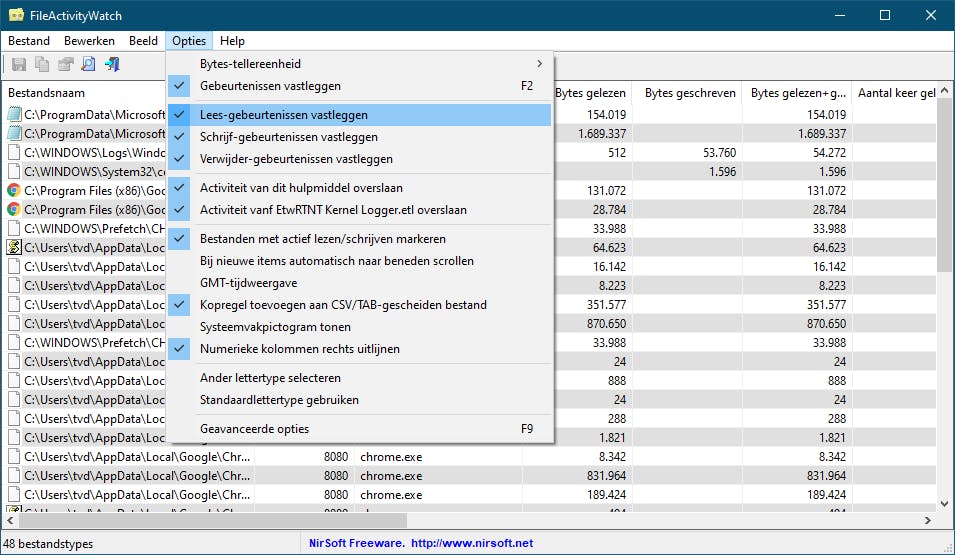Click the 53.760 bytes geschreven cell

pos(687,152)
